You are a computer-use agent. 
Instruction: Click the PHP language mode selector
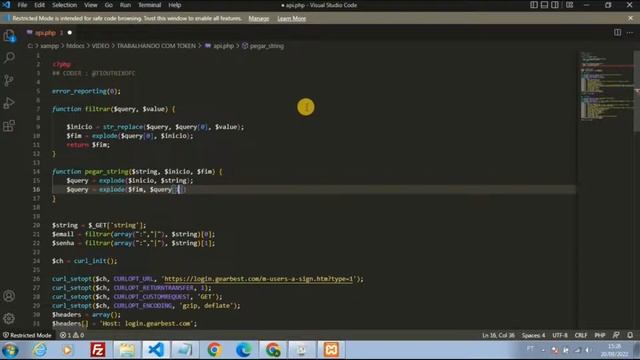pos(600,335)
